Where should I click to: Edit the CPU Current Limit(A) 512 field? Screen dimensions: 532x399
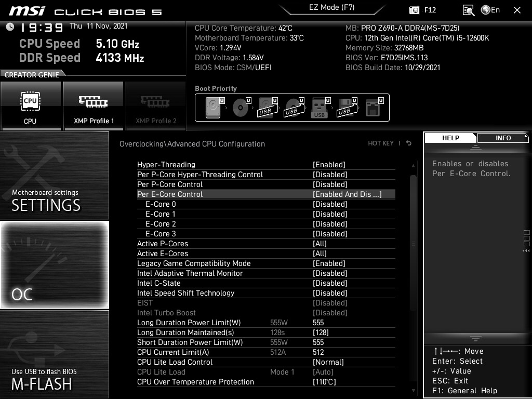click(x=318, y=352)
